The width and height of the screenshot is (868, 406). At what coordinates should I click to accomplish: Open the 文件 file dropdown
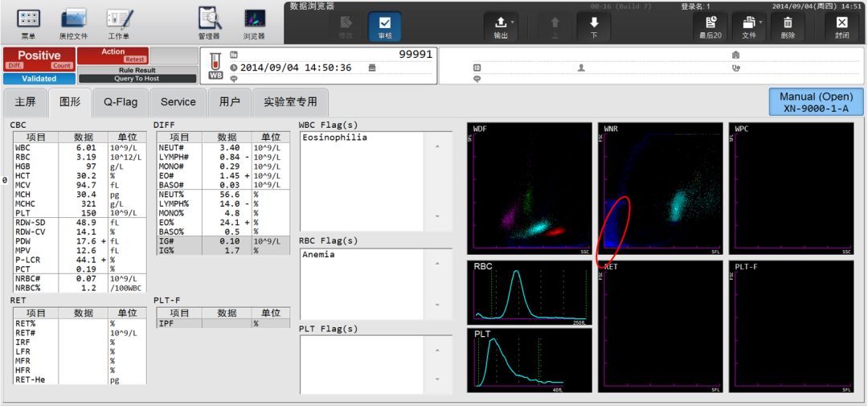click(749, 27)
